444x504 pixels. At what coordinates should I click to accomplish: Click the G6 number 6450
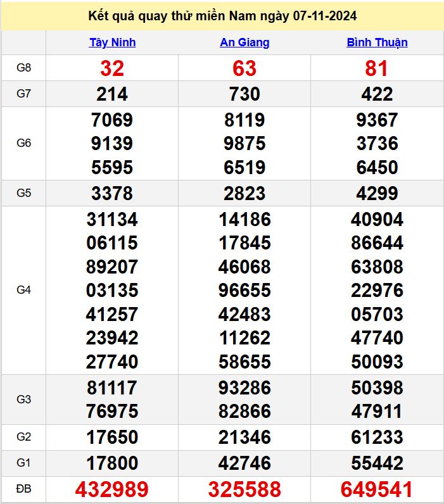pyautogui.click(x=377, y=167)
